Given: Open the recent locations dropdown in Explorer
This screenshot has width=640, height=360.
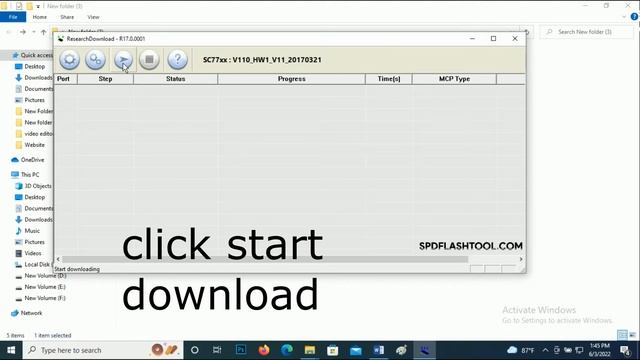Looking at the screenshot, I should [33, 32].
